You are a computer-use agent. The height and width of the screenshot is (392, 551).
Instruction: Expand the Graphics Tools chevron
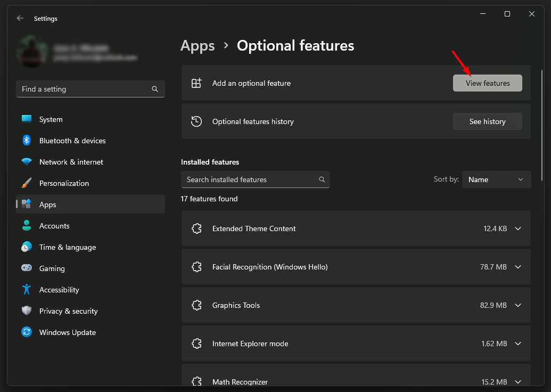click(518, 305)
